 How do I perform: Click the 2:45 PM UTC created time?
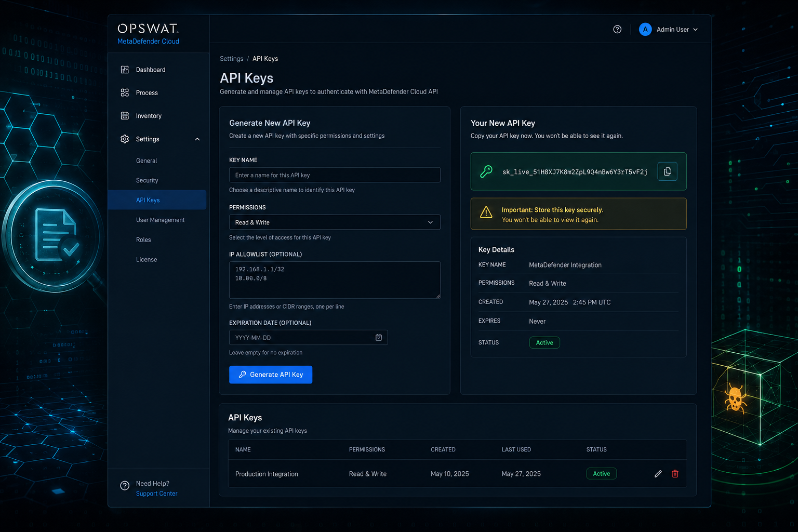click(592, 302)
